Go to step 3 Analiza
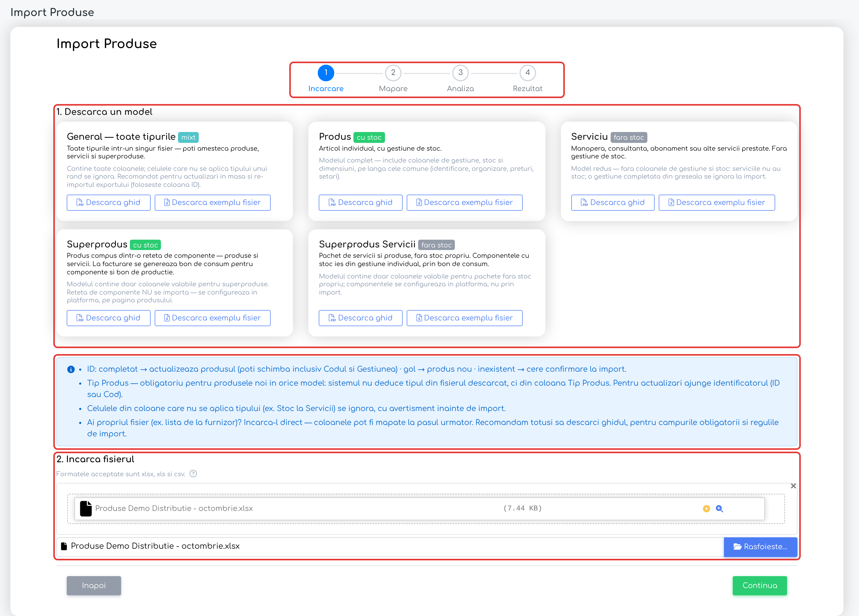 [460, 73]
